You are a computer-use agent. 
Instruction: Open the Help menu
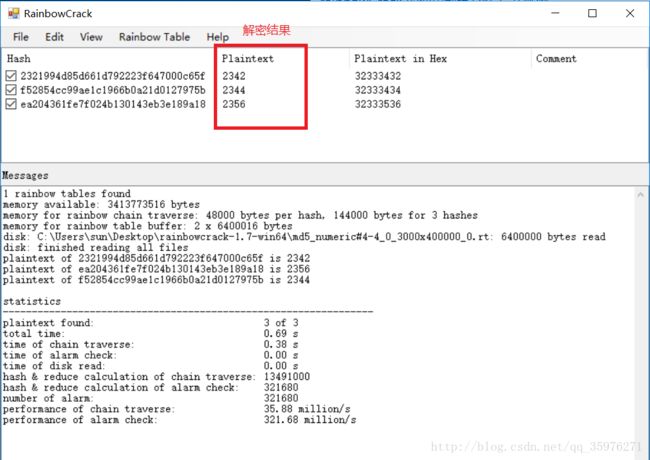218,37
